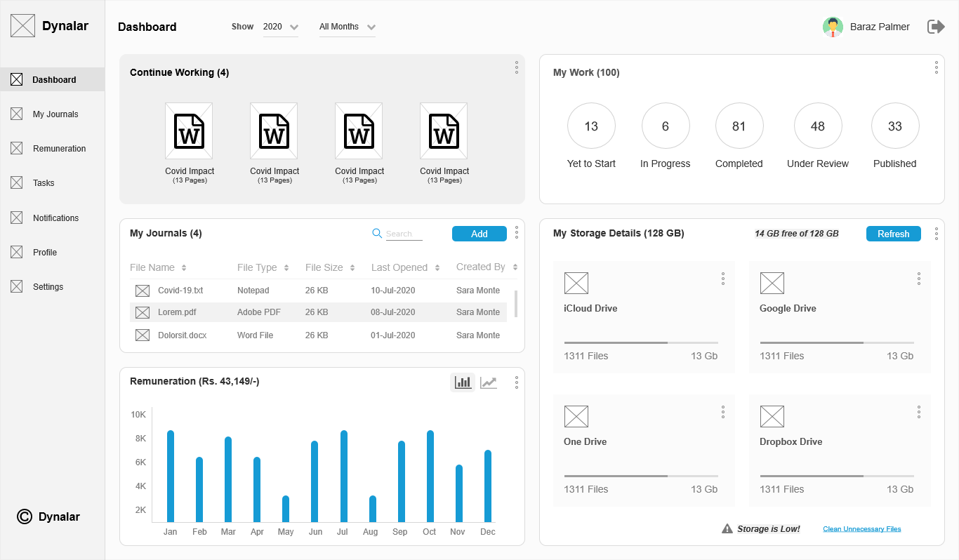
Task: Click the My Journals search field
Action: pyautogui.click(x=404, y=234)
